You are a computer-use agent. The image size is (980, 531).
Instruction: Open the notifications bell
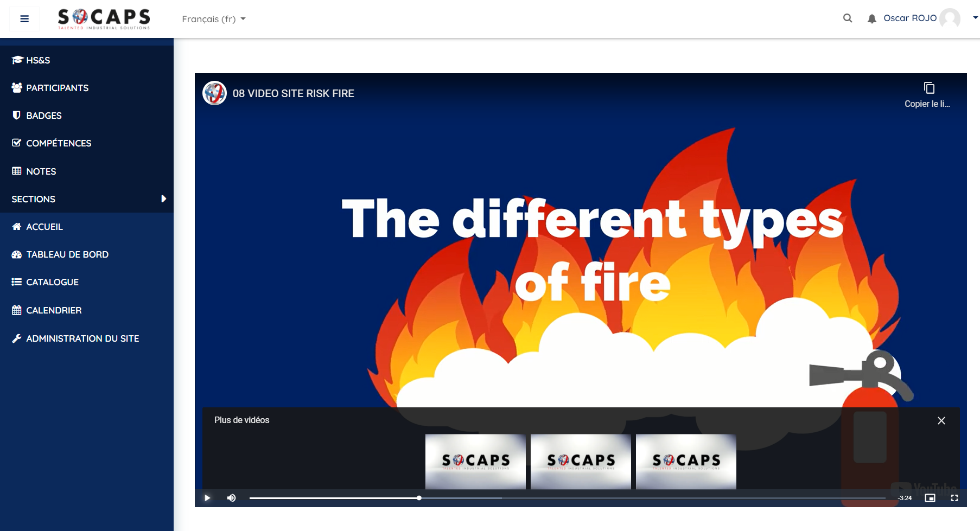(x=871, y=19)
